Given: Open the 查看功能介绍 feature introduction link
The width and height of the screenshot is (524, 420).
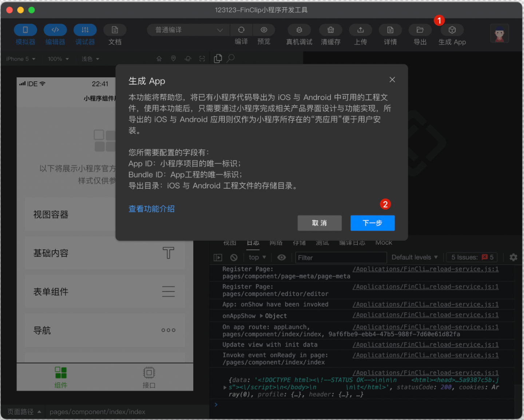Looking at the screenshot, I should pos(151,209).
